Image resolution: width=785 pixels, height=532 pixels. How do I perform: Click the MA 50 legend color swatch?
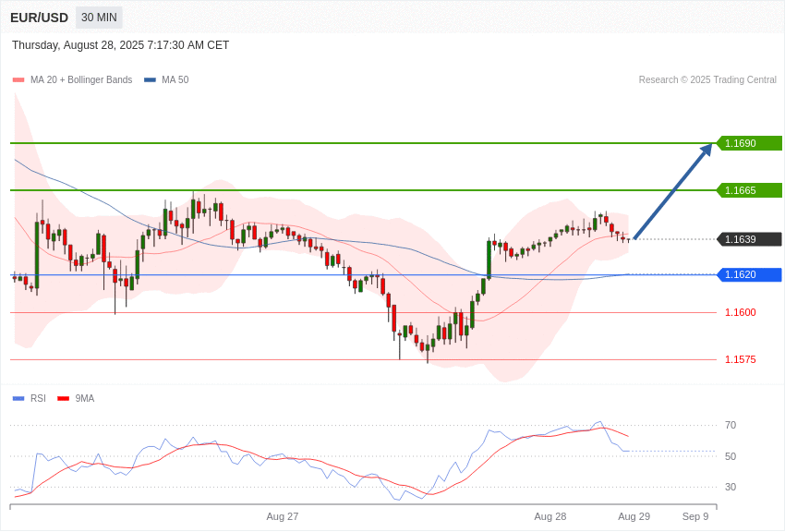click(150, 80)
